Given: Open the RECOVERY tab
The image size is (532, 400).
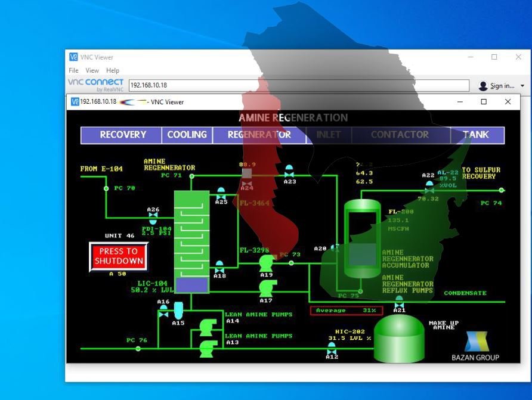Looking at the screenshot, I should tap(122, 135).
